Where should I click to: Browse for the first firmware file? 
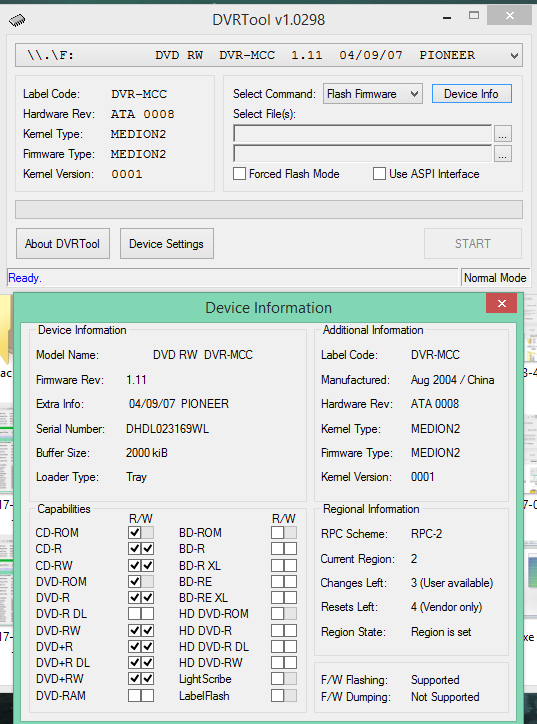502,134
